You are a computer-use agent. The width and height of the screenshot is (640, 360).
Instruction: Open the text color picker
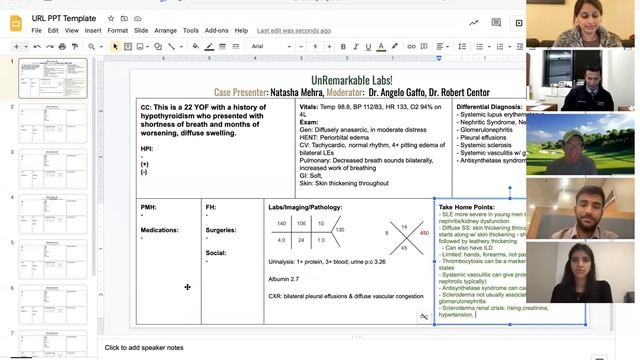coord(381,47)
